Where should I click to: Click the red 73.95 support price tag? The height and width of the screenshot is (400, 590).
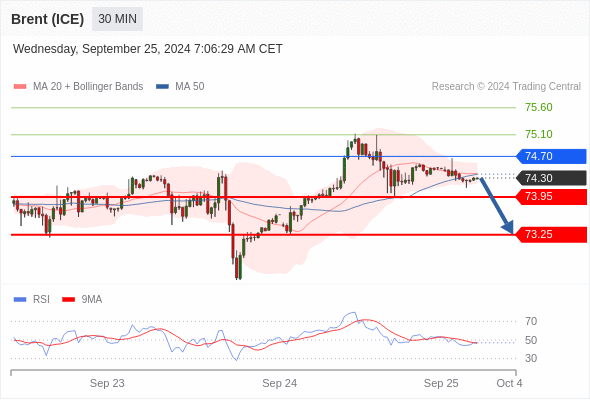(551, 196)
